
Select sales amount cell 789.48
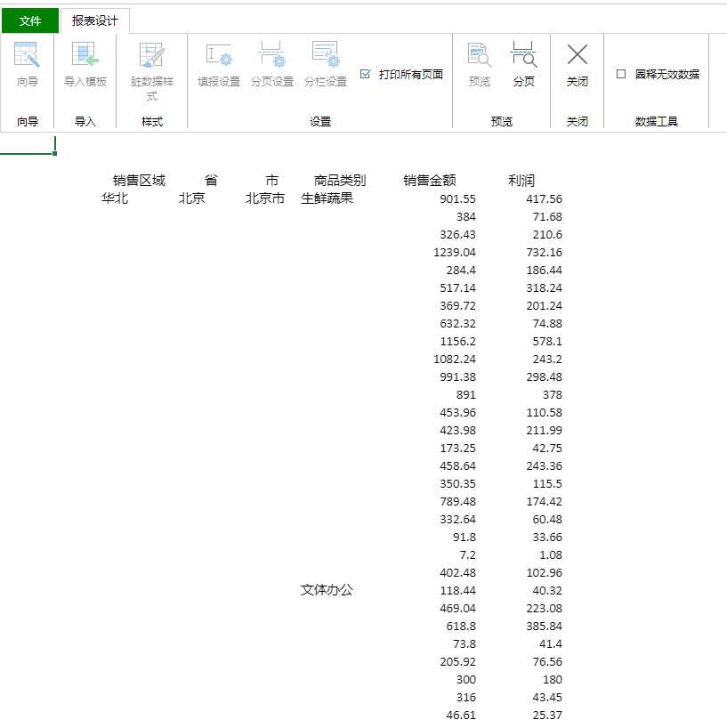457,501
